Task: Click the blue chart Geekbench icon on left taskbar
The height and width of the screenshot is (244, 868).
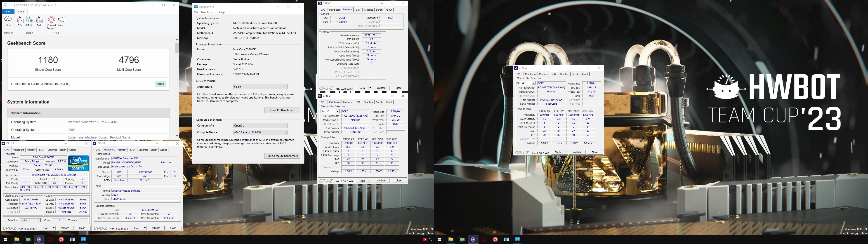Action: coord(83,240)
